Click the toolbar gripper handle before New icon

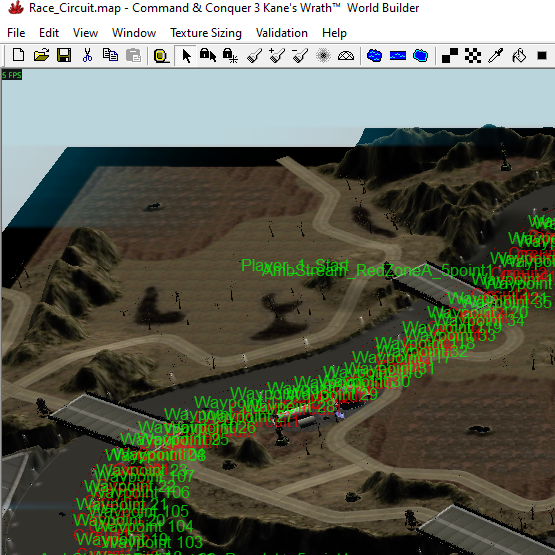5,56
